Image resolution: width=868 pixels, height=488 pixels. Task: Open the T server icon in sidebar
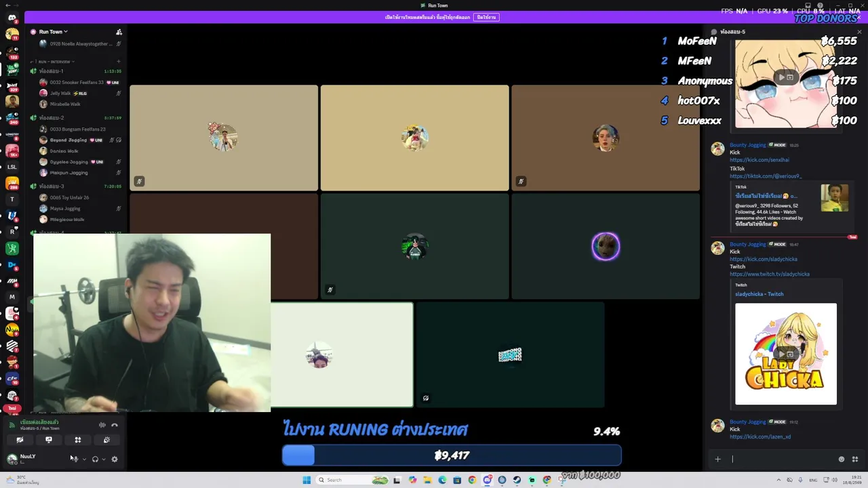[x=12, y=199]
